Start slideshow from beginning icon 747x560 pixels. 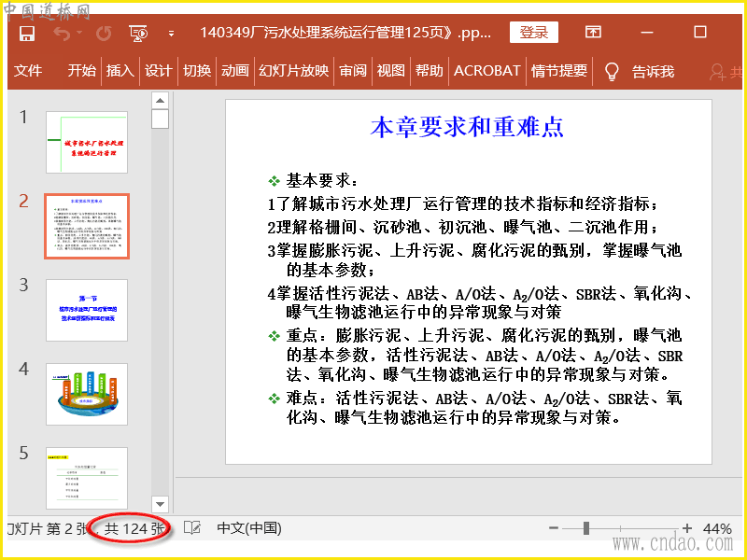pos(138,34)
